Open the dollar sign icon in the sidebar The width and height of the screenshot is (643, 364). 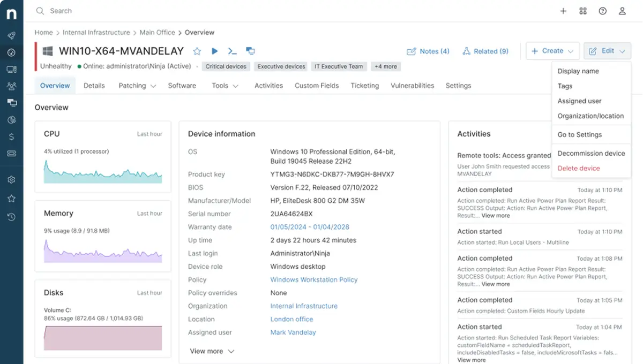(11, 136)
